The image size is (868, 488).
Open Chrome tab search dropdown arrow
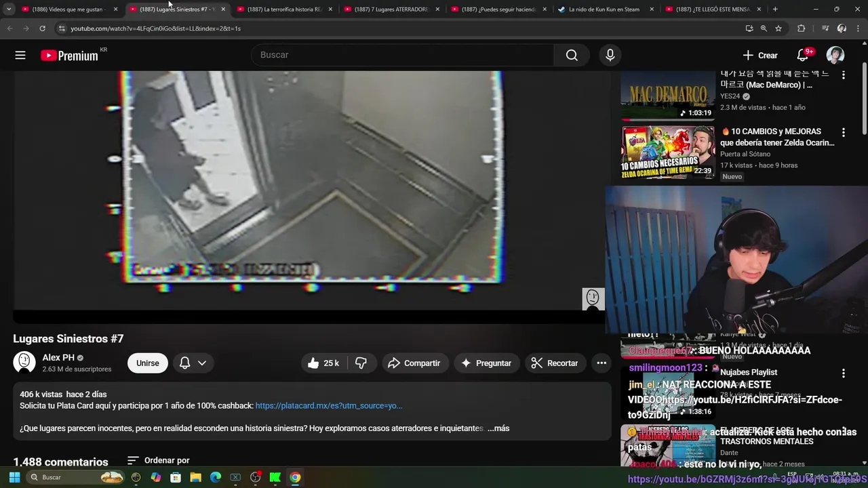(x=9, y=9)
